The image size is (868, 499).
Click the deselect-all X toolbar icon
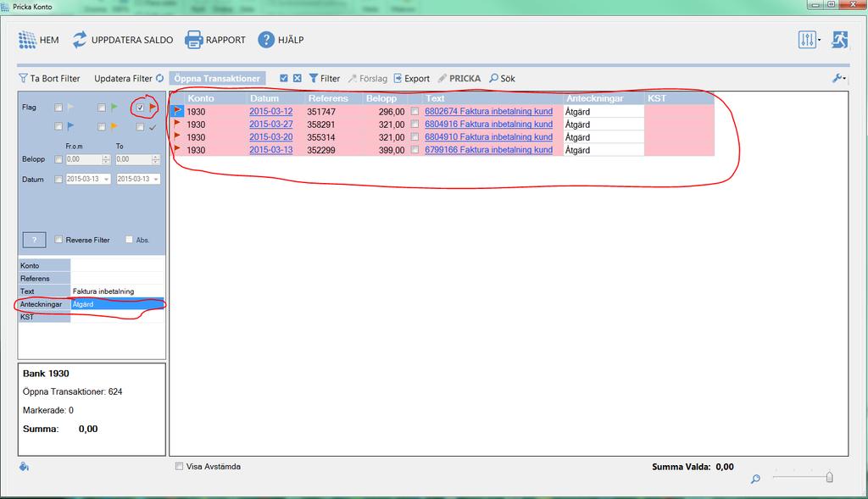pyautogui.click(x=298, y=78)
